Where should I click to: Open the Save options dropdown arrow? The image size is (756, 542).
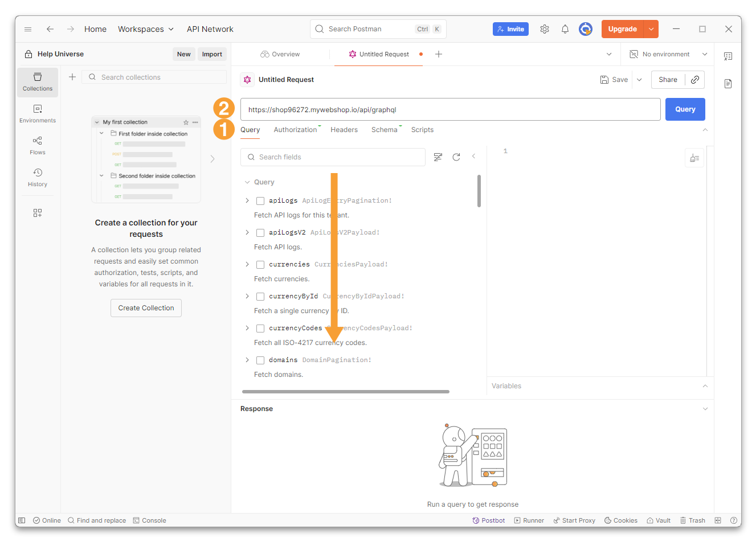tap(639, 80)
